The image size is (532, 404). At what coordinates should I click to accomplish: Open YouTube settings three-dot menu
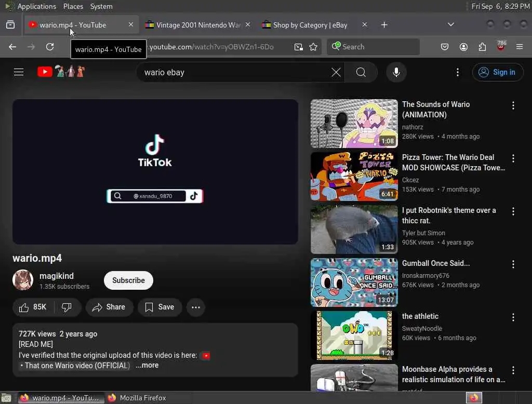click(x=457, y=72)
